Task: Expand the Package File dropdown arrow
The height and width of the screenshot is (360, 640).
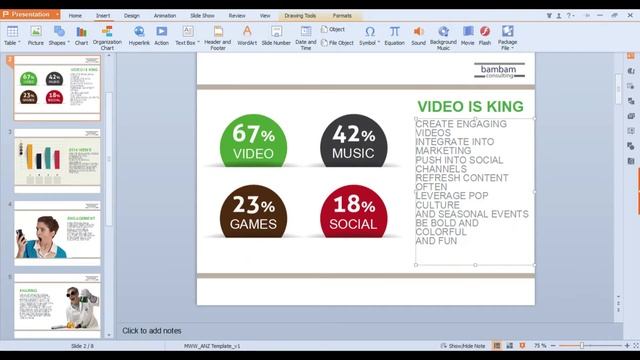Action: pos(512,48)
